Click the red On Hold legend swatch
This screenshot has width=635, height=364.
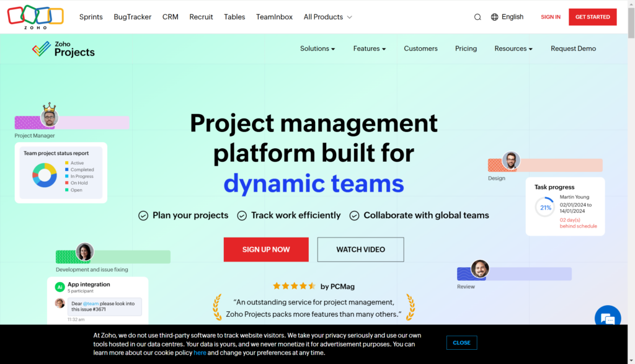pyautogui.click(x=67, y=183)
